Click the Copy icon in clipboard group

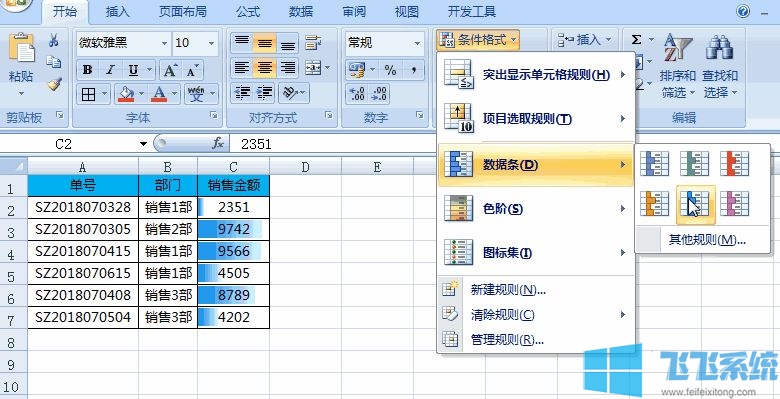coord(54,62)
